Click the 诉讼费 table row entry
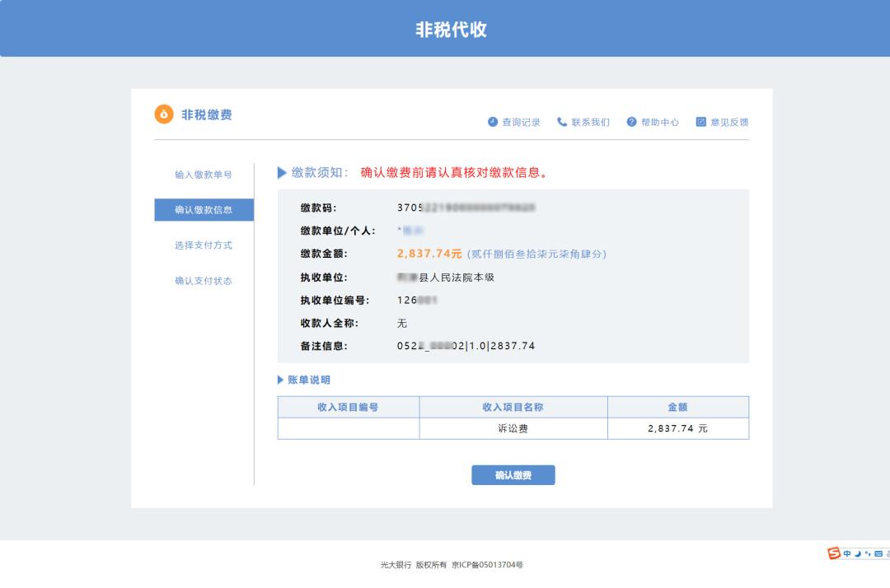 [x=513, y=428]
